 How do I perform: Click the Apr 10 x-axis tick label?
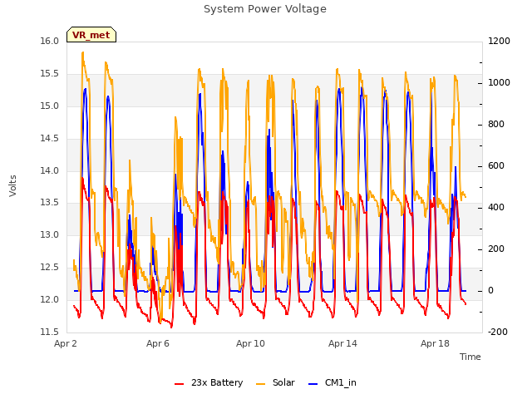[x=250, y=343]
